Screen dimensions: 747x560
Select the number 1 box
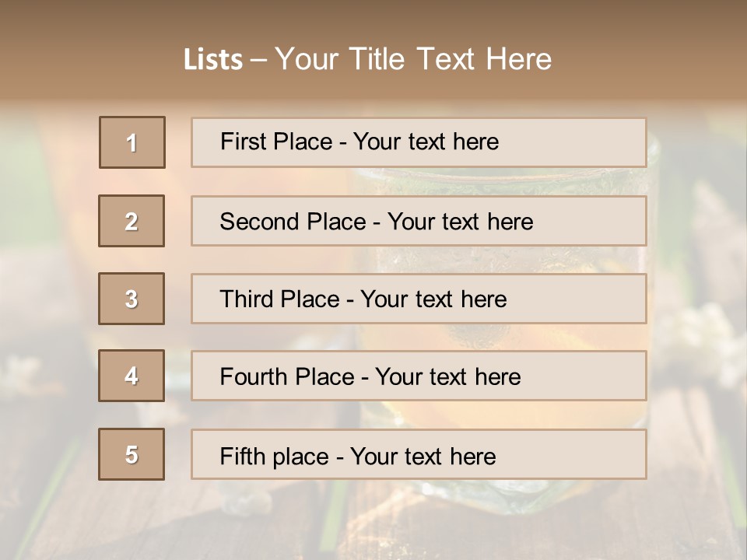click(132, 142)
